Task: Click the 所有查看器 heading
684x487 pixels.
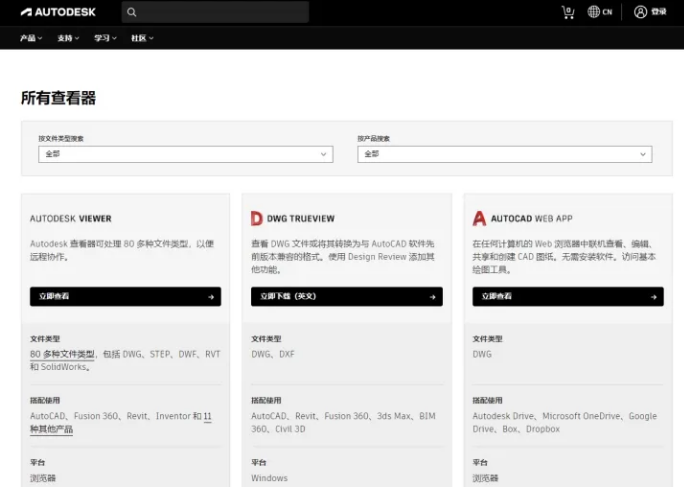Action: coord(58,98)
